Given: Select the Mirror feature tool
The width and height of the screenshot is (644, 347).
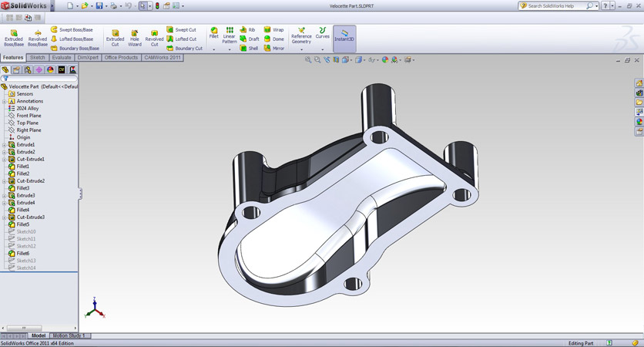Looking at the screenshot, I should [x=273, y=48].
